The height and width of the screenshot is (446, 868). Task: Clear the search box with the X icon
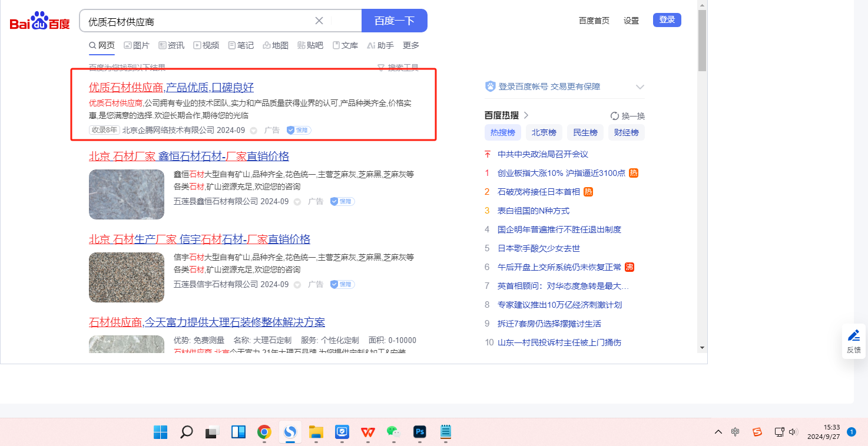319,21
